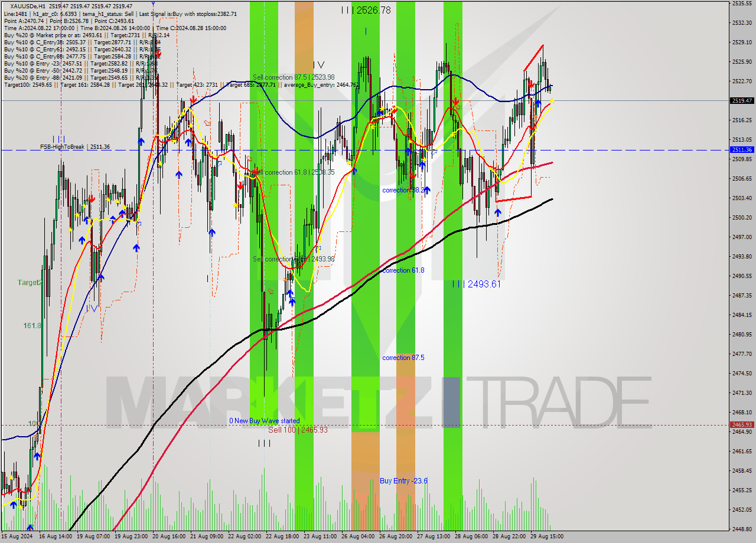The width and height of the screenshot is (756, 543).
Task: Click the '21 Aug 09:00' time label
Action: pos(207,537)
